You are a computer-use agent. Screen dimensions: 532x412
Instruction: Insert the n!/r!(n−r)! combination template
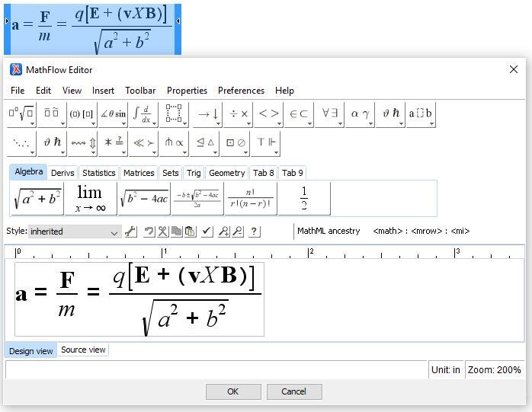click(251, 198)
